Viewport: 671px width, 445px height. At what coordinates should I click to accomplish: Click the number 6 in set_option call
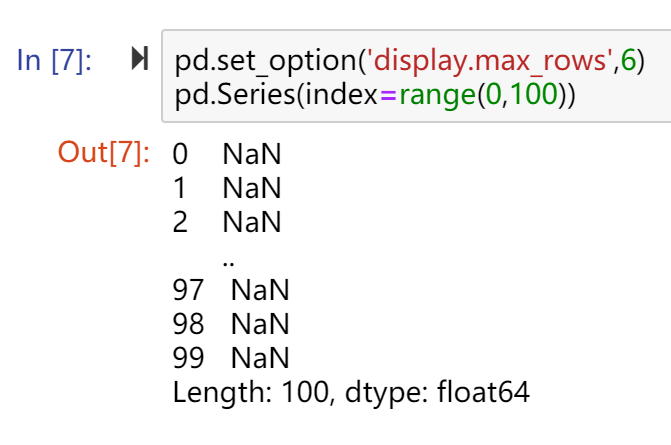coord(628,61)
